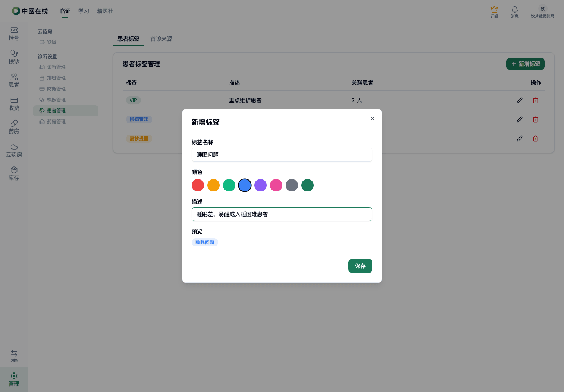Select the 患者标签 tab
564x392 pixels.
pos(128,39)
